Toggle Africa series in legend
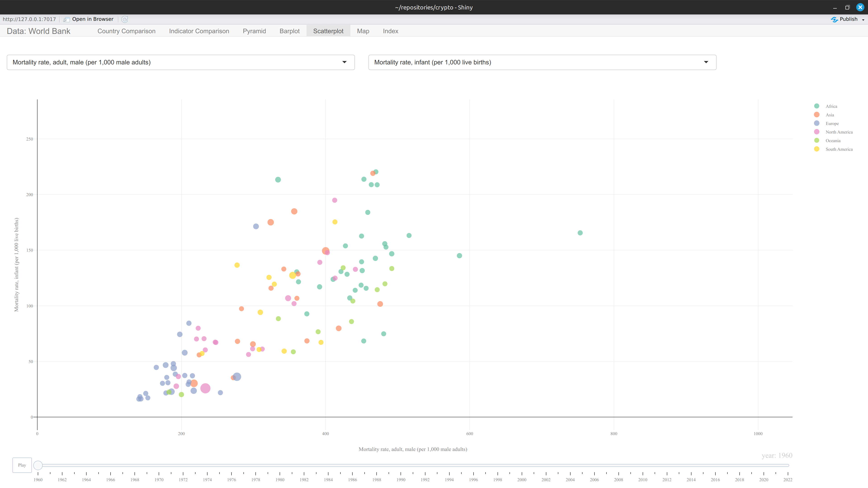 click(x=831, y=106)
